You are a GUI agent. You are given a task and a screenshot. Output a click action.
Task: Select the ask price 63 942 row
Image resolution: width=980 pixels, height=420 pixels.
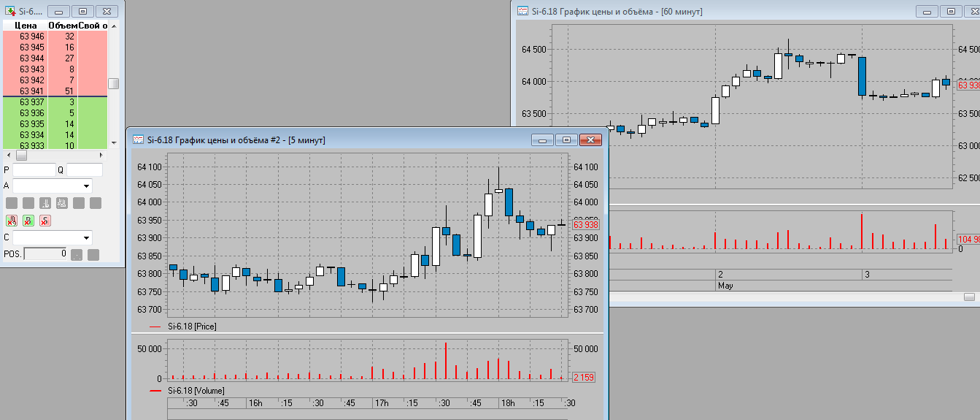55,80
